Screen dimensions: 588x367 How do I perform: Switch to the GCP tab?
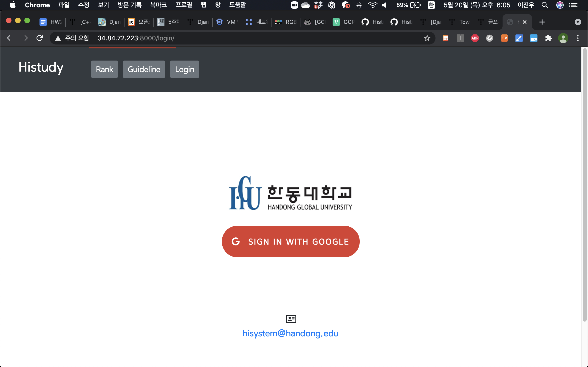pos(344,22)
